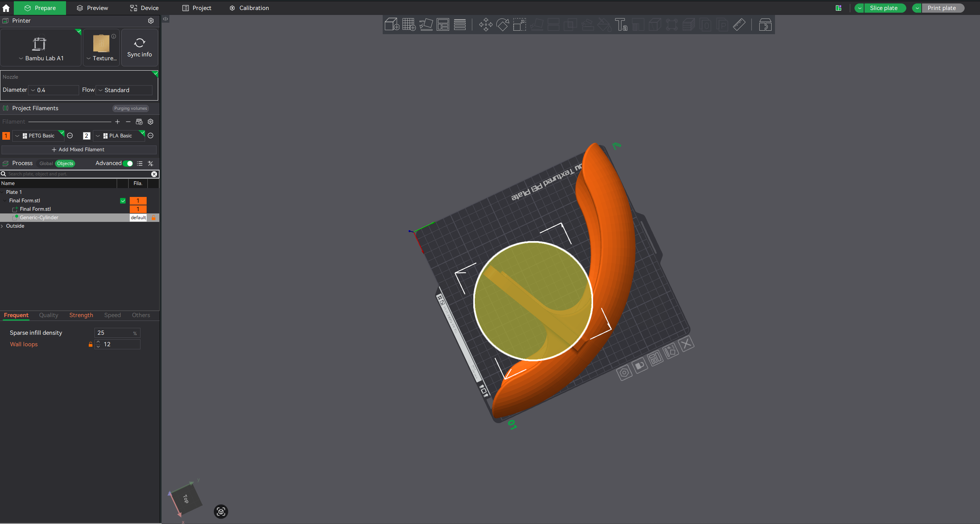This screenshot has height=524, width=980.
Task: Select the Rotate tool
Action: [x=502, y=25]
